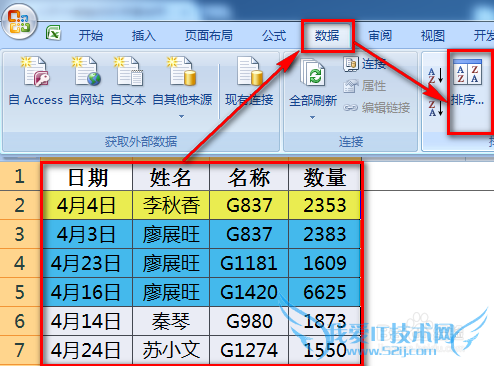Select cell with value 6625
The height and width of the screenshot is (366, 494).
pyautogui.click(x=325, y=292)
